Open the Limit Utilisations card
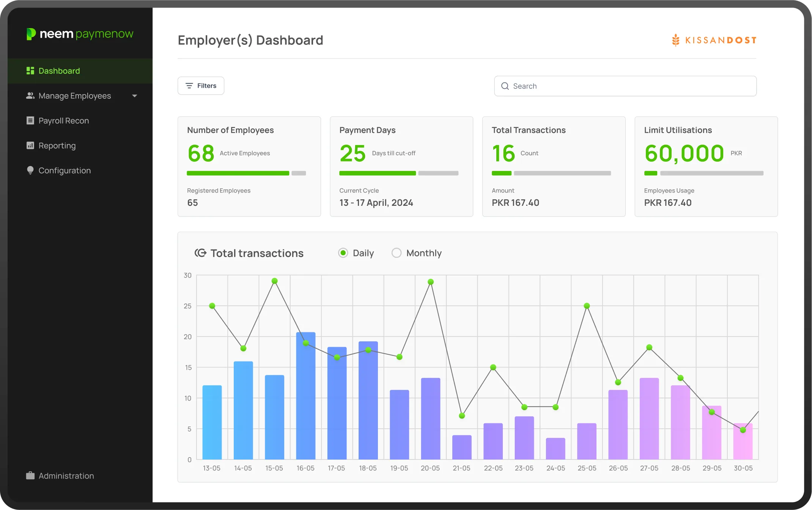Viewport: 812px width, 510px height. [706, 166]
